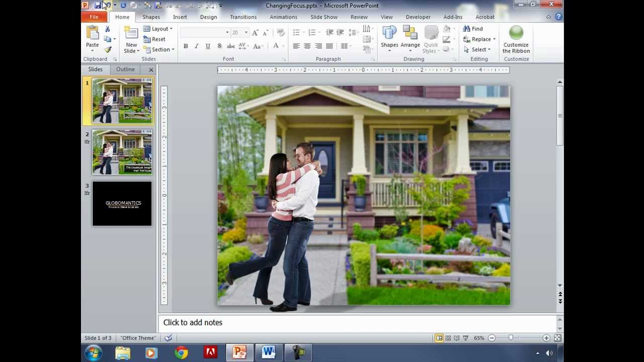Toggle Italic formatting
The width and height of the screenshot is (644, 362).
coord(196,46)
